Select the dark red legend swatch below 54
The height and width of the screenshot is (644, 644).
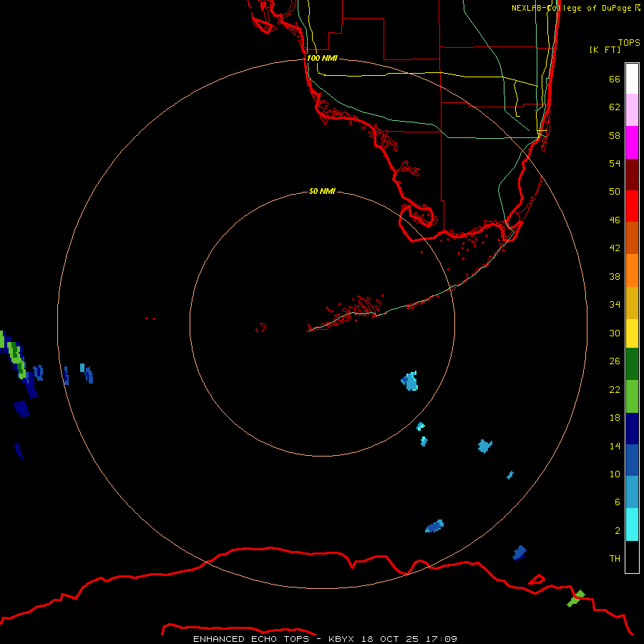(632, 175)
